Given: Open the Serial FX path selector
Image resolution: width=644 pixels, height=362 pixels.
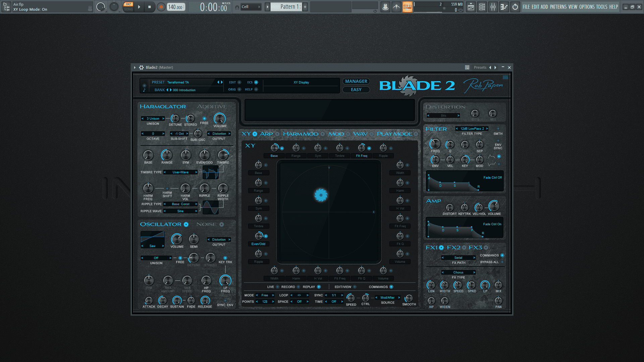Looking at the screenshot, I should tap(458, 258).
